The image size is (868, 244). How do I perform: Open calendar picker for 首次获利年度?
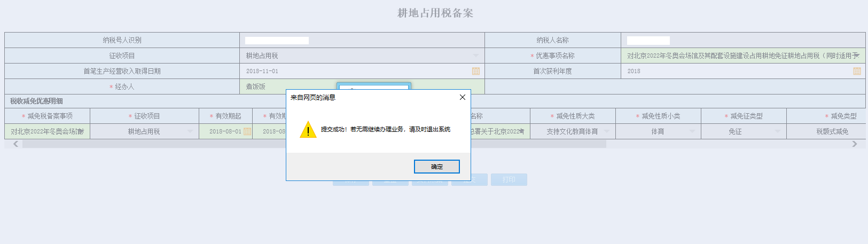tap(857, 71)
